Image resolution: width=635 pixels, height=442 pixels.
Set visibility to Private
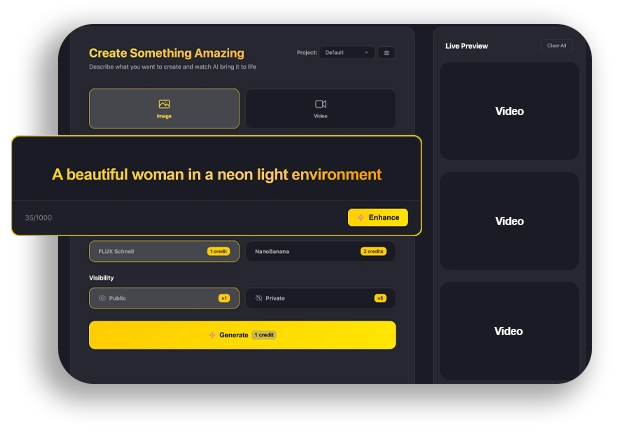[x=320, y=298]
